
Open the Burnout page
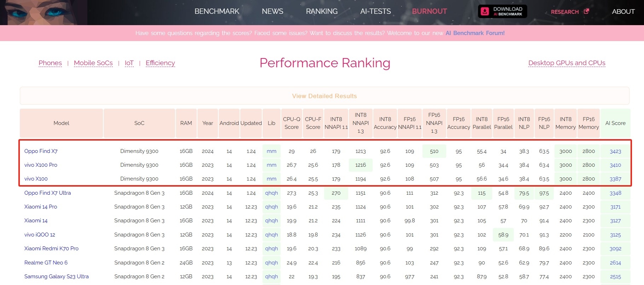[429, 11]
